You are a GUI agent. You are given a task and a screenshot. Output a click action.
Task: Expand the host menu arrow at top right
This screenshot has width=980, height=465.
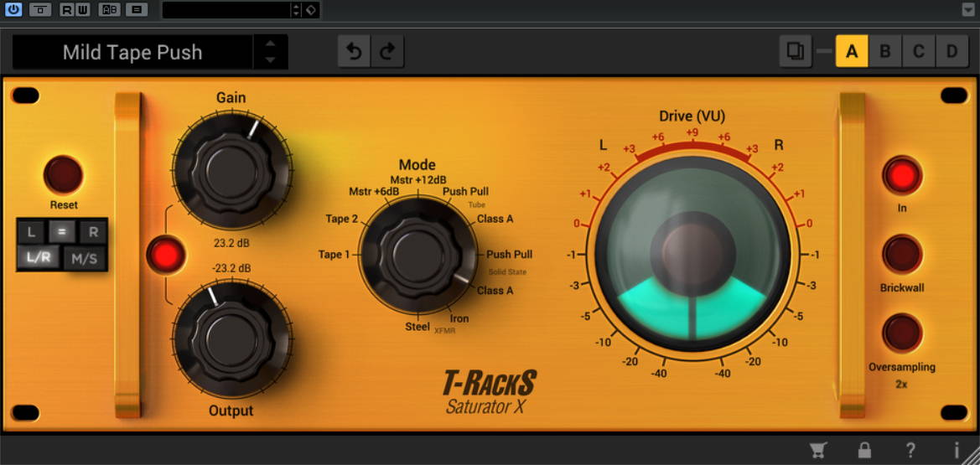coord(968,9)
